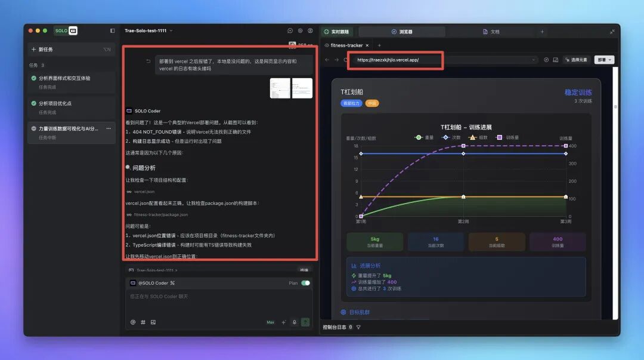Expand the Trae-Solo-test-1111 title dropdown
Viewport: 644px width, 360px height.
click(172, 30)
